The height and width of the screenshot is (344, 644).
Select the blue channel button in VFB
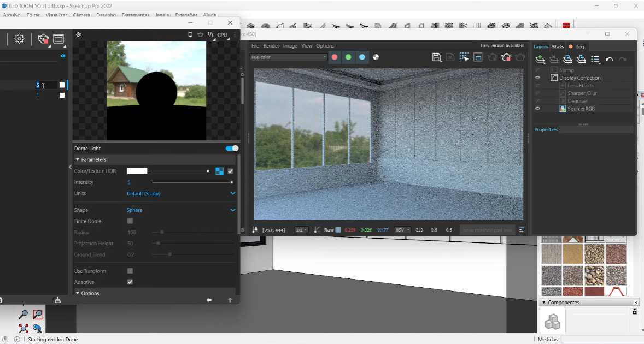coord(362,57)
